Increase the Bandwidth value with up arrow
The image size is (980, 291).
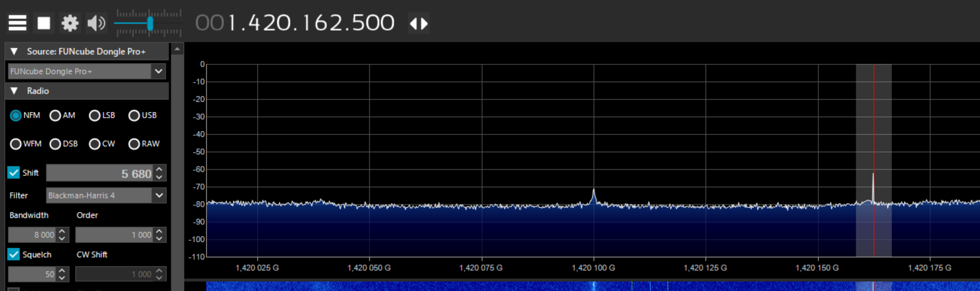tap(62, 232)
